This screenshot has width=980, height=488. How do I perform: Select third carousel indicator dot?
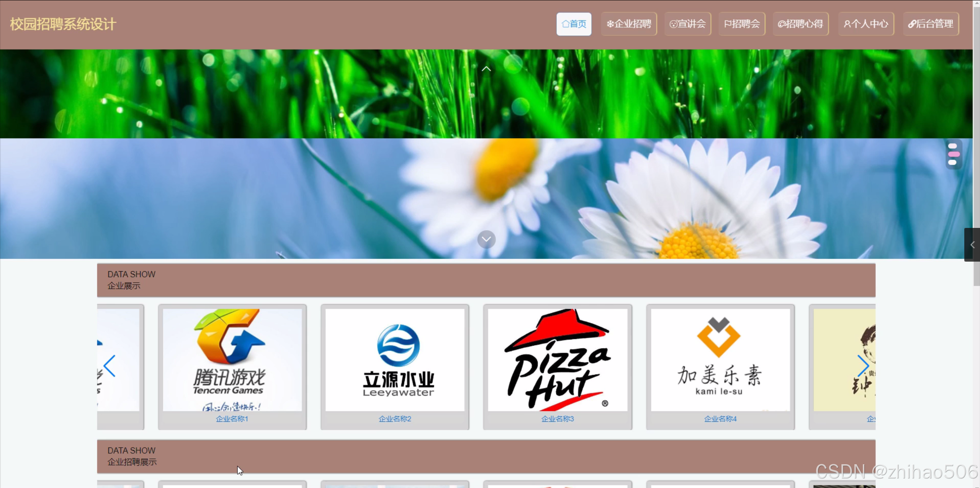click(952, 162)
